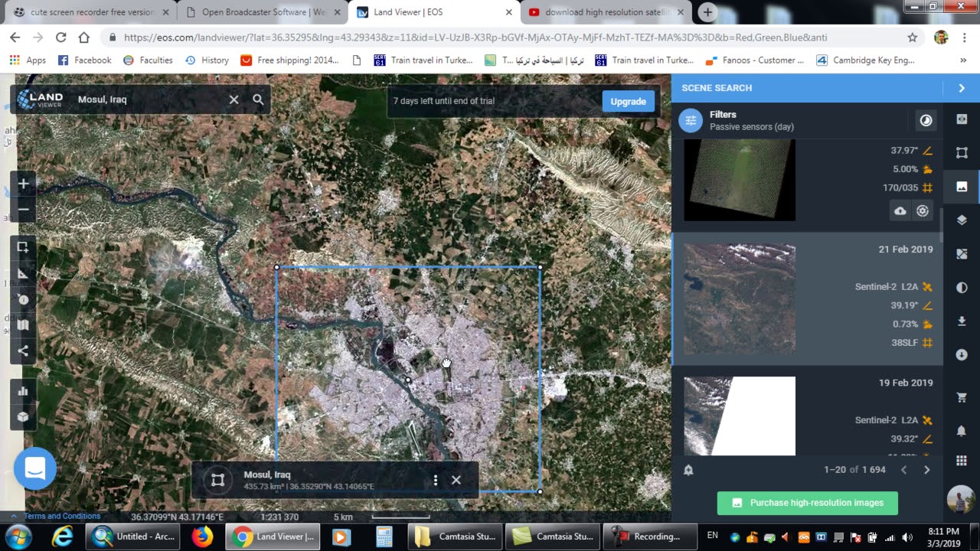Screen dimensions: 980x551
Task: Open the map layers tool
Action: [x=23, y=325]
